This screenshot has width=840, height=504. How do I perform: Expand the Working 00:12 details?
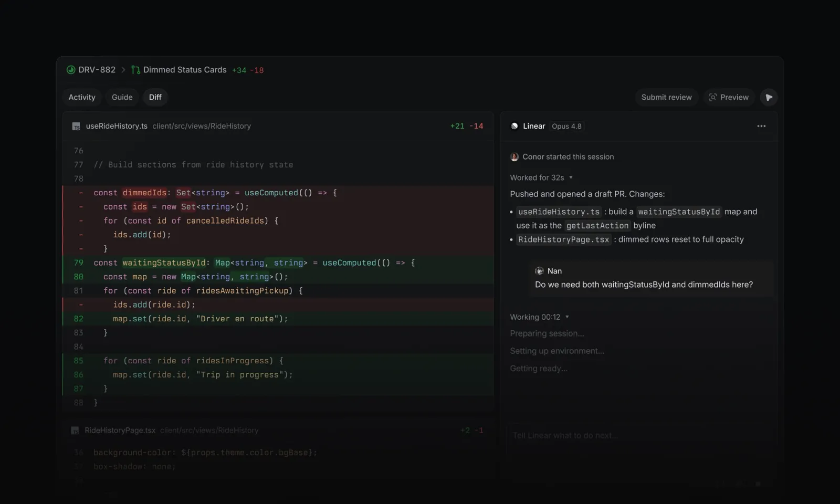click(x=567, y=317)
